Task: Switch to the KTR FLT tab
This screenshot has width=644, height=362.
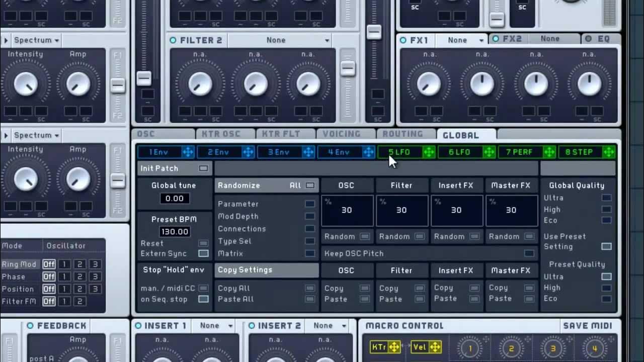Action: (x=285, y=134)
